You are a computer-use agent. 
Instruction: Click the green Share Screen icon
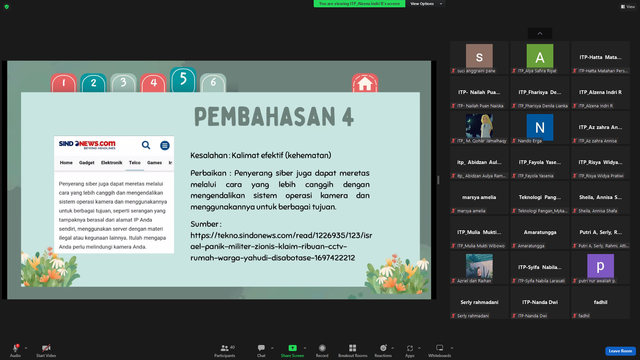click(293, 348)
